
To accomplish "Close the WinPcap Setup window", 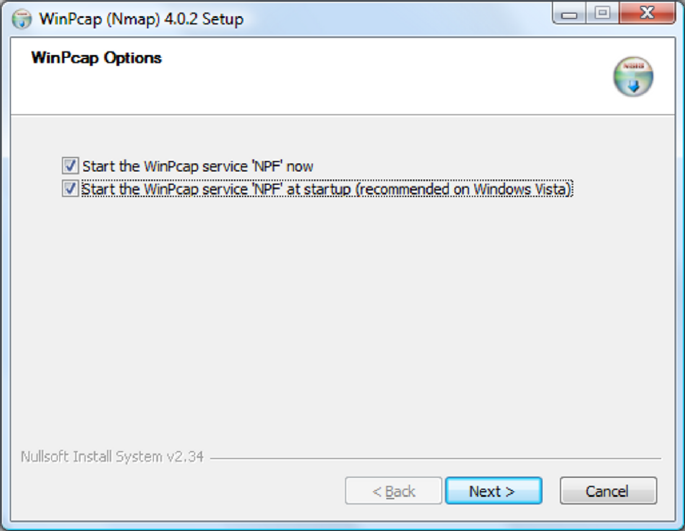I will [x=645, y=14].
